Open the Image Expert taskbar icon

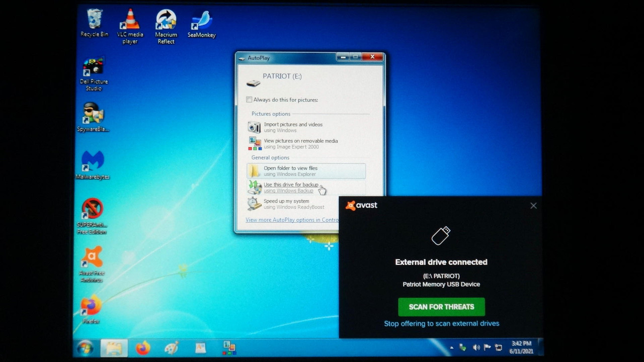click(x=229, y=348)
